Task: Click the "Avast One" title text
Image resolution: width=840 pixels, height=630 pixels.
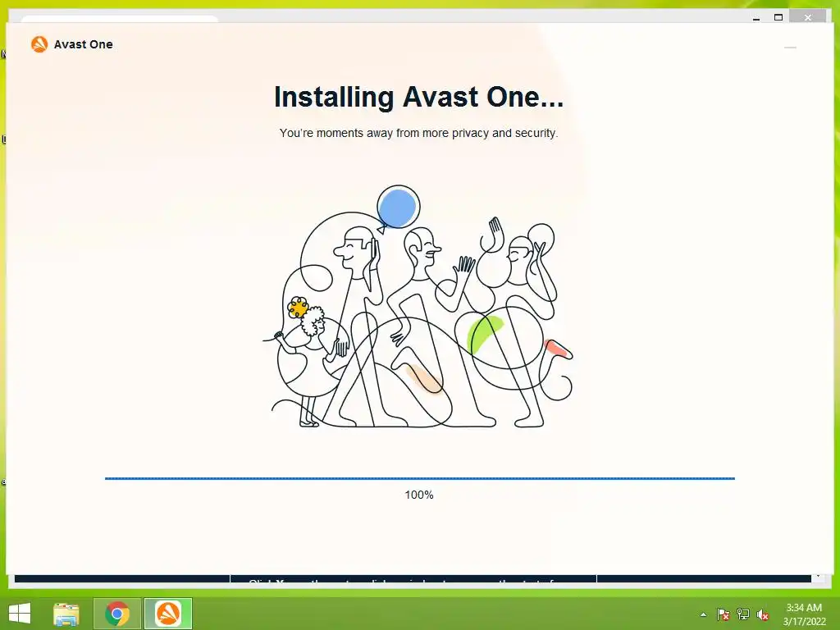Action: 83,44
